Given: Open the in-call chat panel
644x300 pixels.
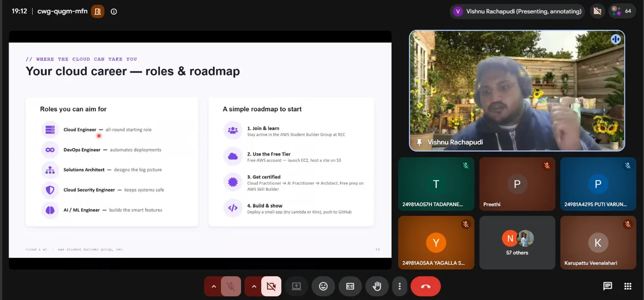Looking at the screenshot, I should (608, 286).
